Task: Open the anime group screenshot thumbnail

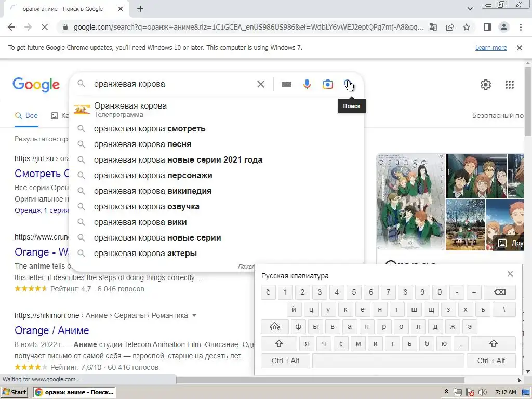Action: click(x=476, y=176)
